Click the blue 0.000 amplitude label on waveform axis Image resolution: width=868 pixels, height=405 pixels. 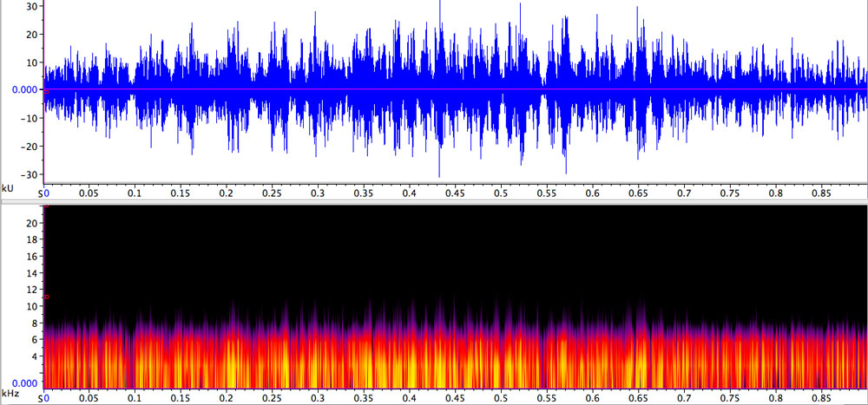(25, 89)
